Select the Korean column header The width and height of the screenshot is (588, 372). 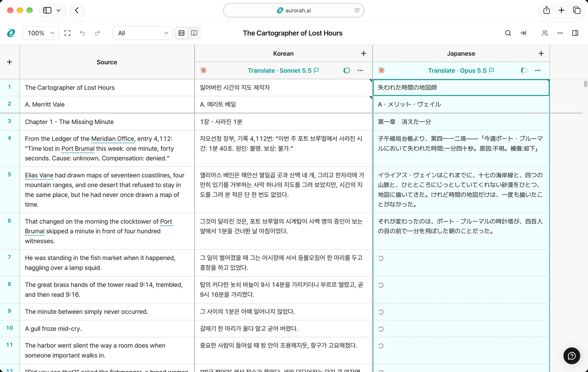pos(283,54)
